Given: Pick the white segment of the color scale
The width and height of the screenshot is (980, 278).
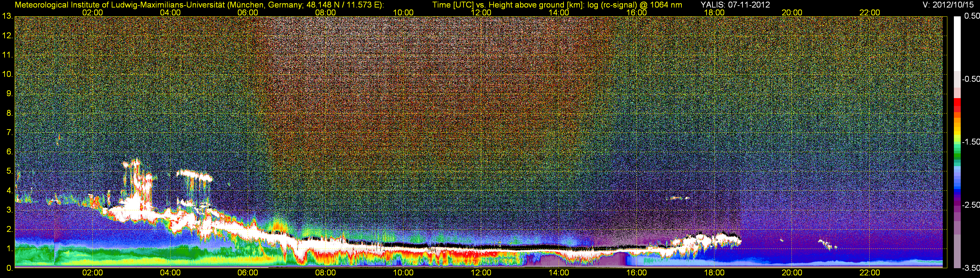Looking at the screenshot, I should 957,44.
